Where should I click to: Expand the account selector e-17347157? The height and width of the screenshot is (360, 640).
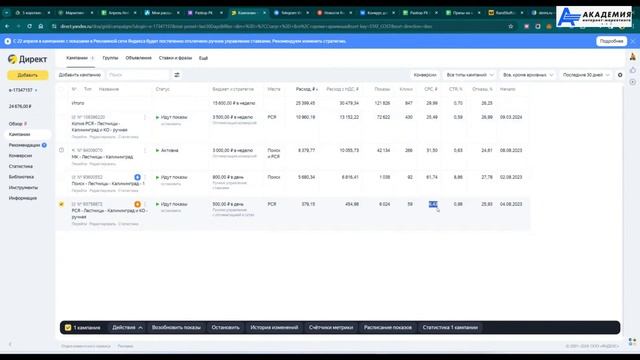pos(23,90)
